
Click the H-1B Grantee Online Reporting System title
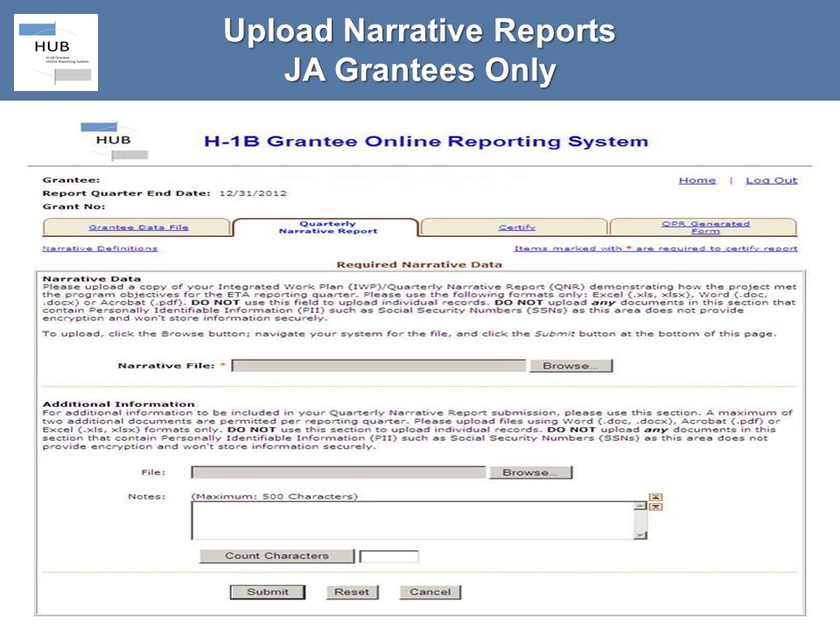pyautogui.click(x=426, y=142)
